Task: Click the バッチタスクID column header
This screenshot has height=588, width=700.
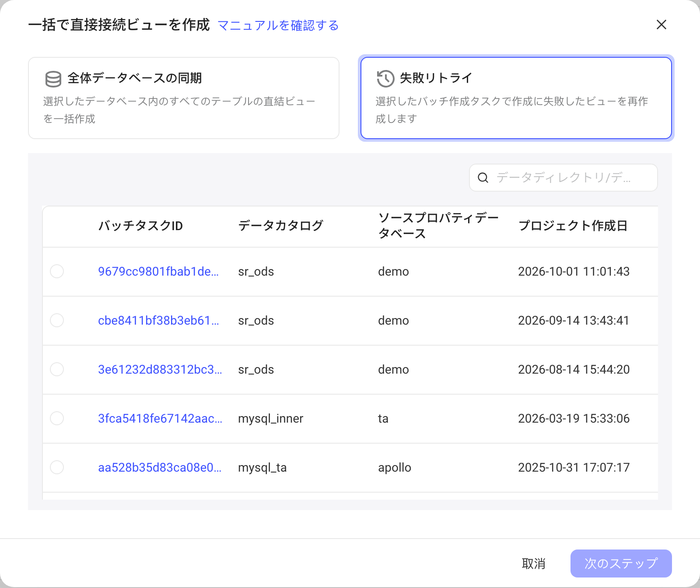Action: pos(140,226)
